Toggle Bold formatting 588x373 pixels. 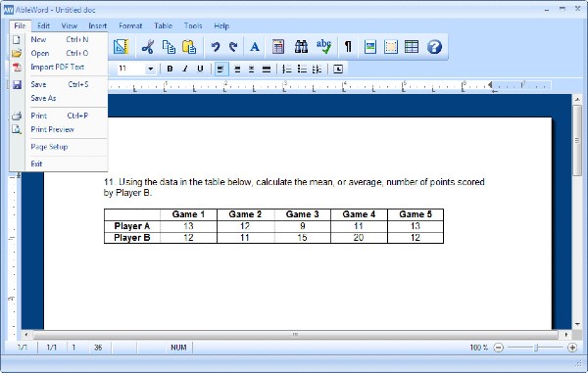170,69
